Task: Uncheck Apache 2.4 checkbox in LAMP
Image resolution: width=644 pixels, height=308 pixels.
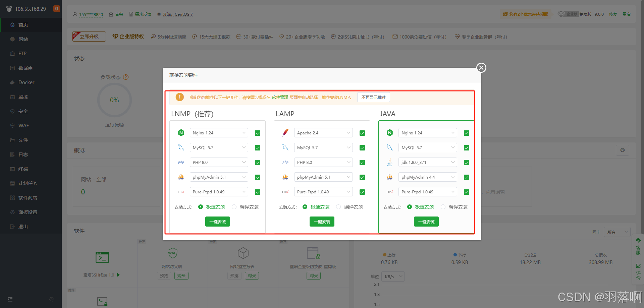Action: pyautogui.click(x=362, y=133)
